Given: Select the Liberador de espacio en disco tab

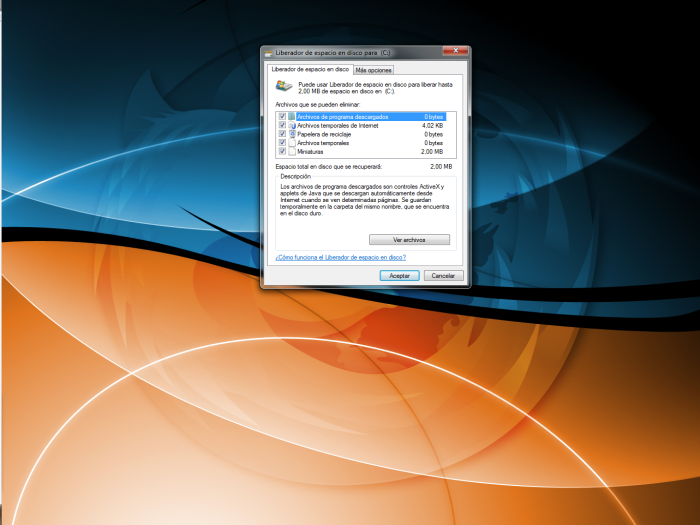Looking at the screenshot, I should (310, 69).
